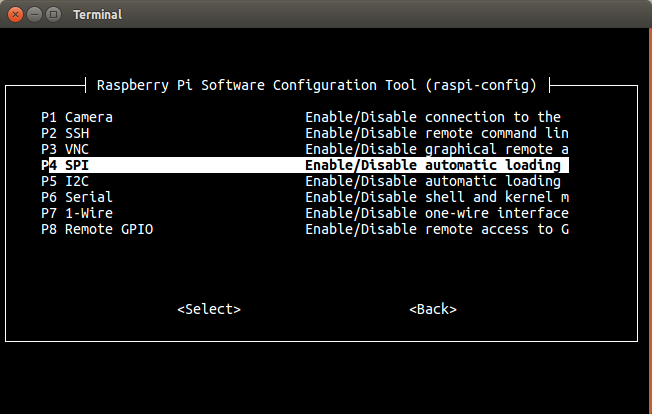The image size is (652, 414).
Task: Click the highlighted P4 SPI row
Action: click(x=305, y=165)
